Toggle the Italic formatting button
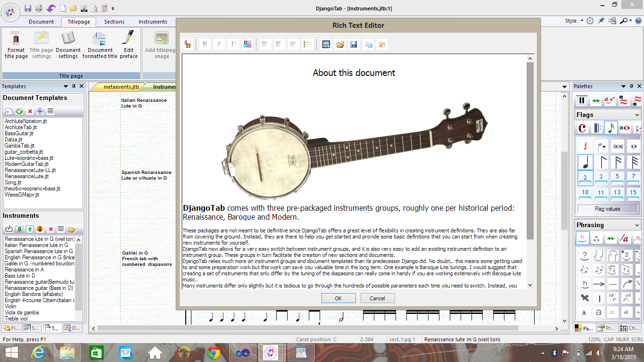 coord(219,44)
